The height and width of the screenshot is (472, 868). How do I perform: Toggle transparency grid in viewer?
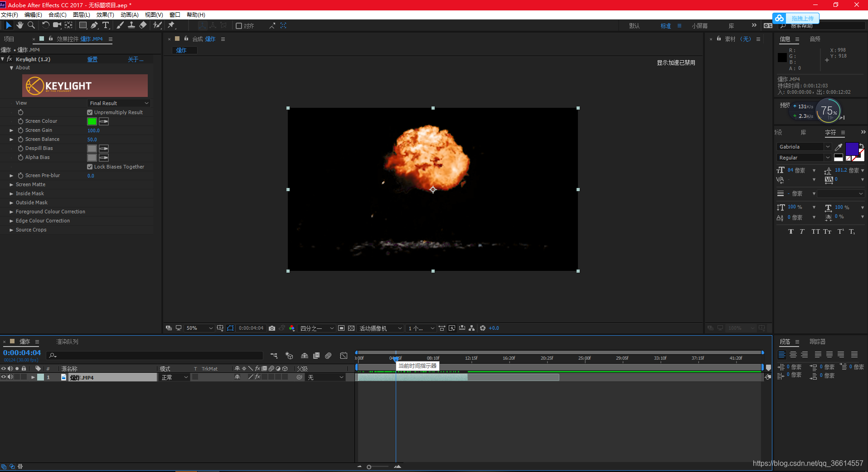[x=351, y=328]
